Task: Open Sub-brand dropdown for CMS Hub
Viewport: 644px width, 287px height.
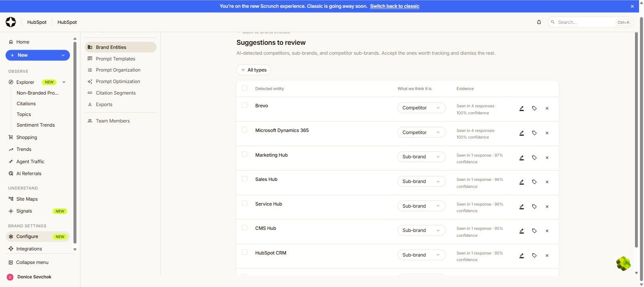Action: [421, 230]
